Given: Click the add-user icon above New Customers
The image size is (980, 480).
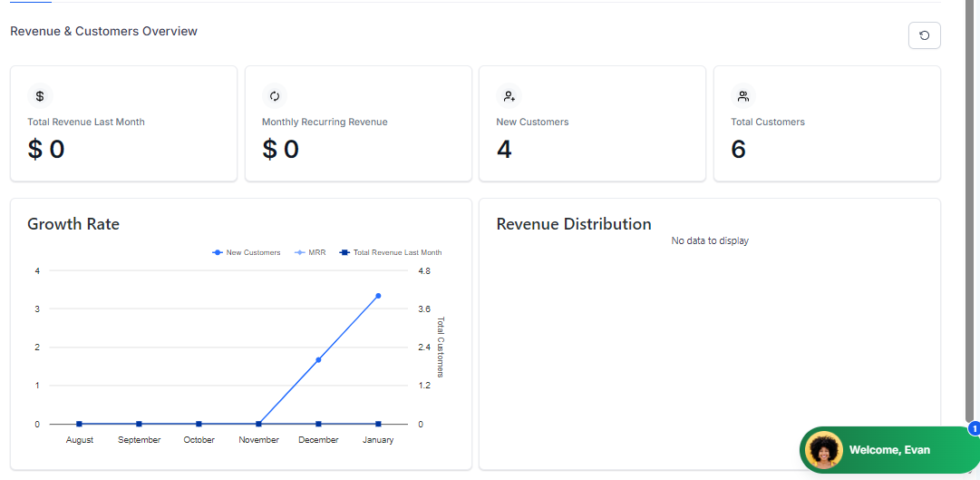Looking at the screenshot, I should coord(509,96).
